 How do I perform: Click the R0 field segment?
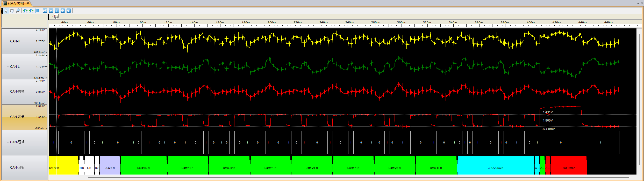point(97,165)
